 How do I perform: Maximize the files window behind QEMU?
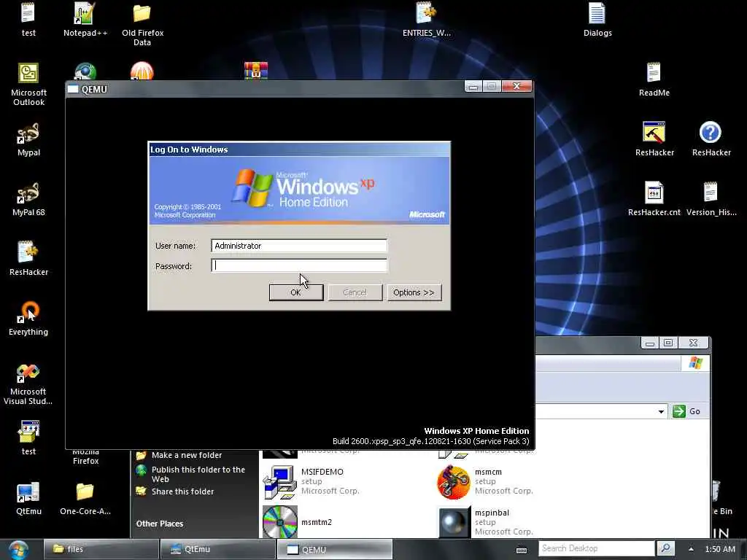pyautogui.click(x=668, y=343)
